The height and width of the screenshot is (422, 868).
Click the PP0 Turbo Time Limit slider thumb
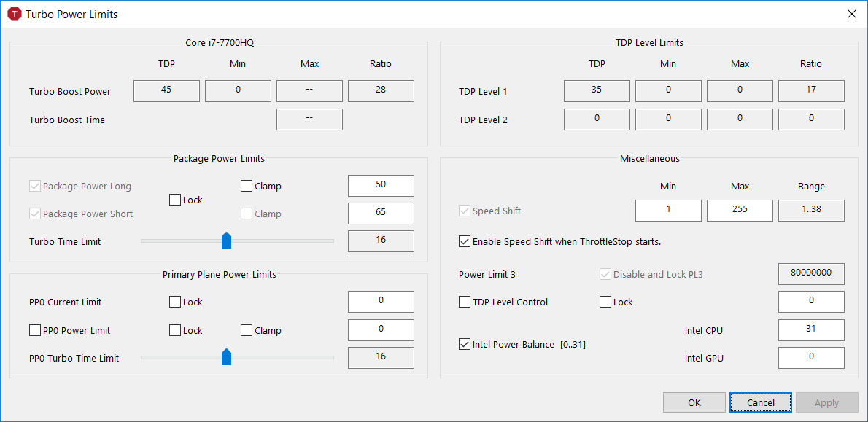(226, 357)
